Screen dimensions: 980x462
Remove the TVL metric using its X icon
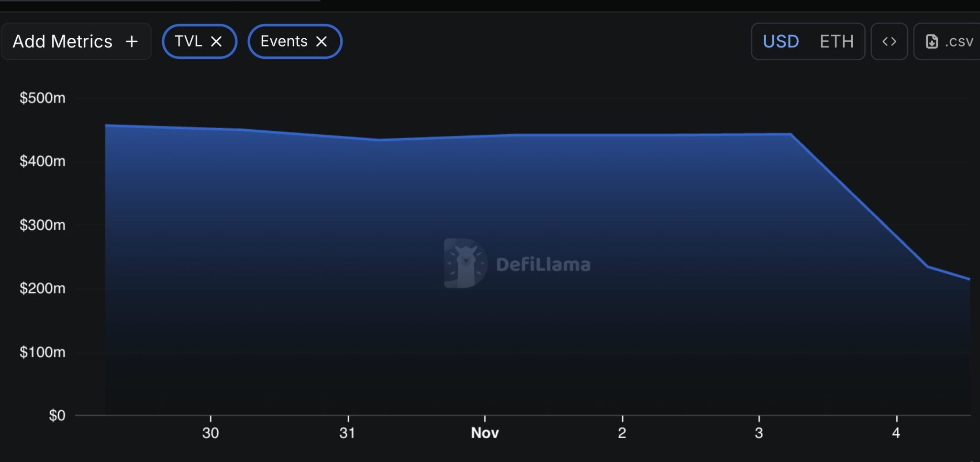coord(217,41)
